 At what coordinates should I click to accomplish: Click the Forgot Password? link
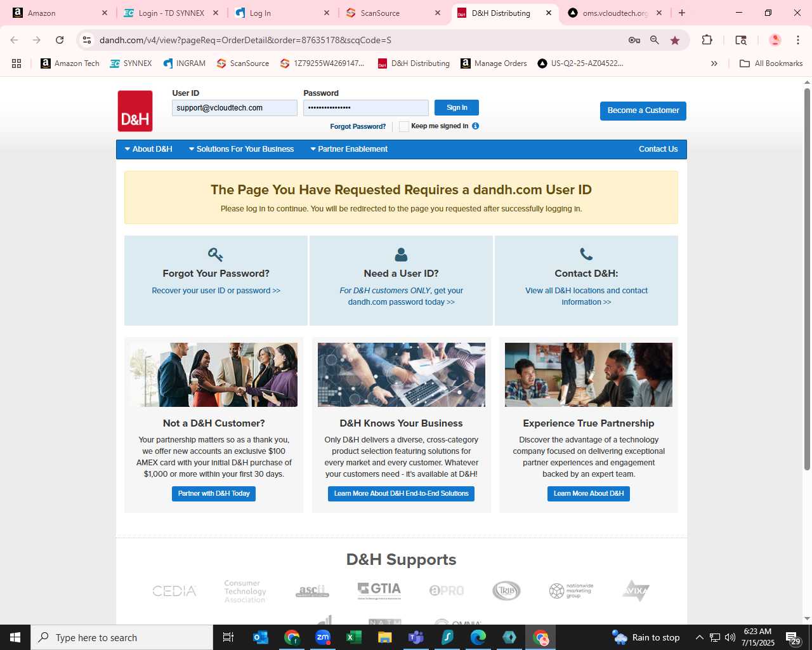[358, 126]
